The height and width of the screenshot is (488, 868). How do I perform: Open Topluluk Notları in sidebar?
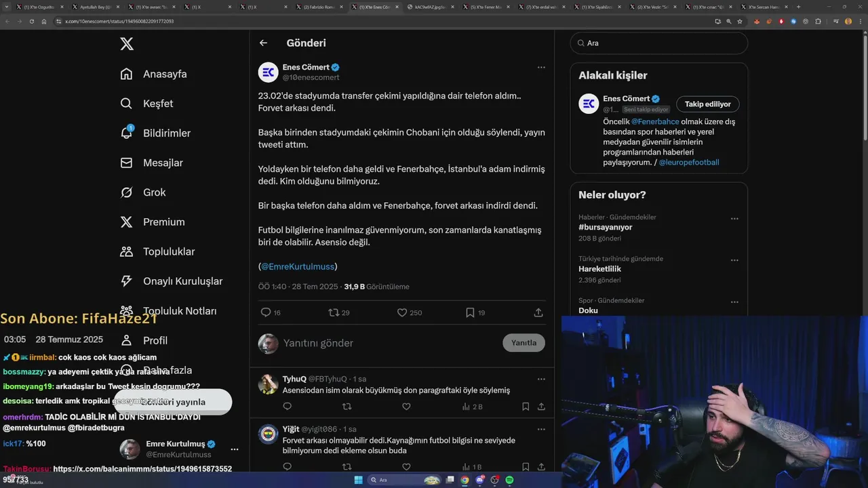click(180, 311)
